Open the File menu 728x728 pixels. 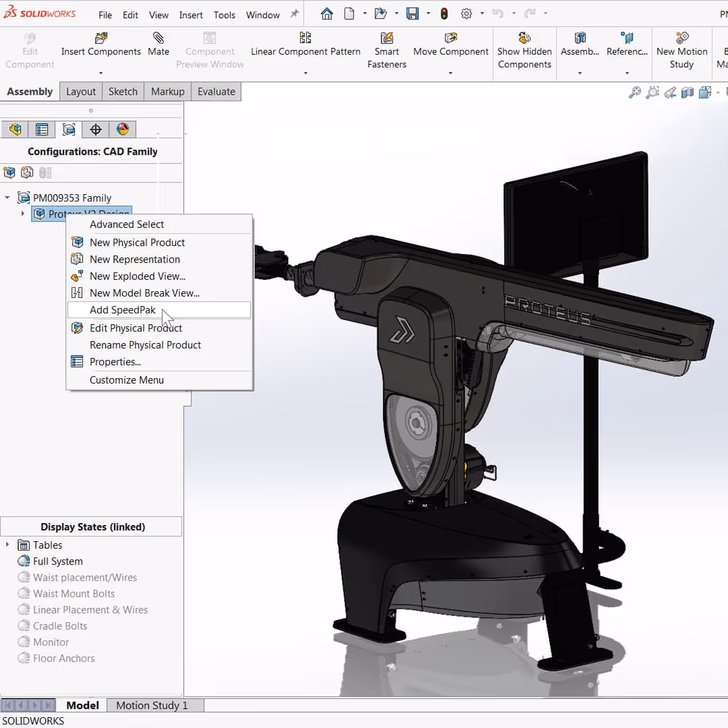105,15
